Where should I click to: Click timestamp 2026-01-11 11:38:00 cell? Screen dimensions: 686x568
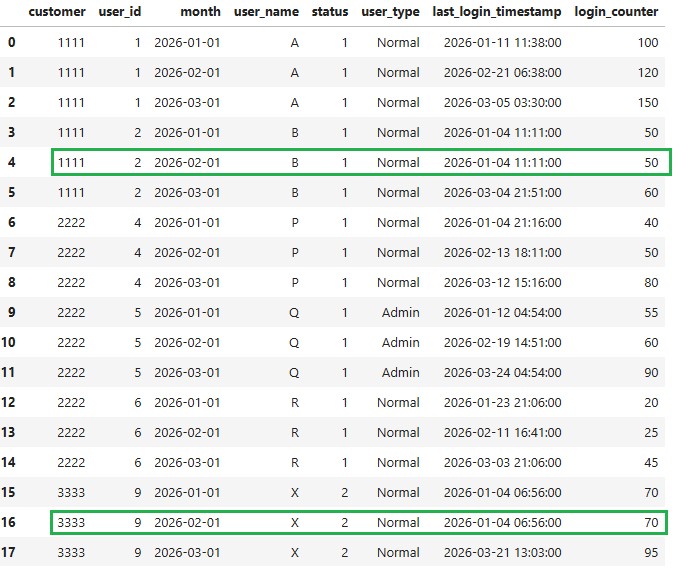502,42
